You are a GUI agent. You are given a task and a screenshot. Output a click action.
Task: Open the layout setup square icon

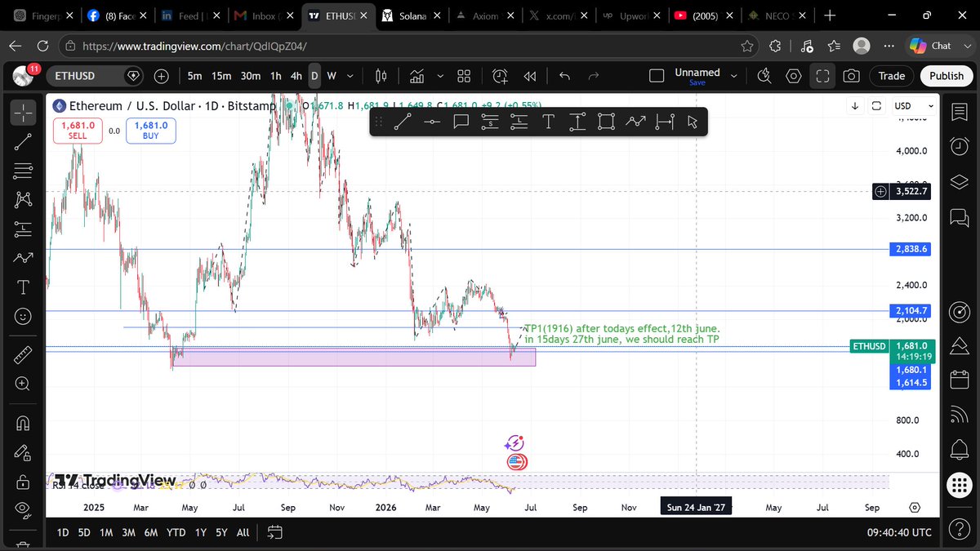(x=657, y=76)
